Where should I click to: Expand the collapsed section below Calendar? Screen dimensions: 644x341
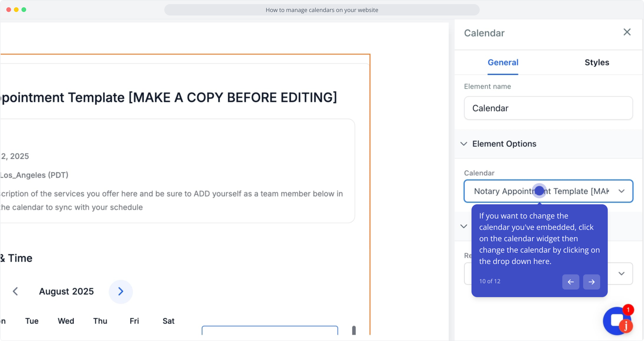[x=464, y=226]
